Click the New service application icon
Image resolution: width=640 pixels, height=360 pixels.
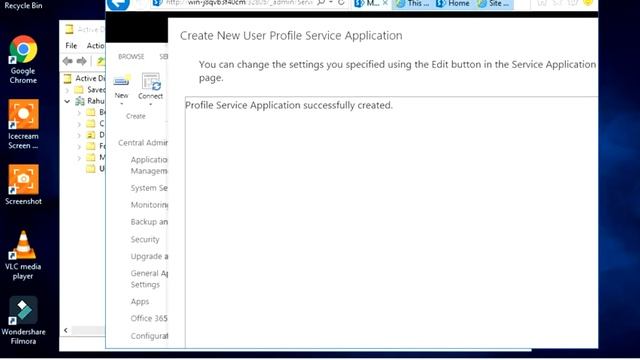pos(121,80)
